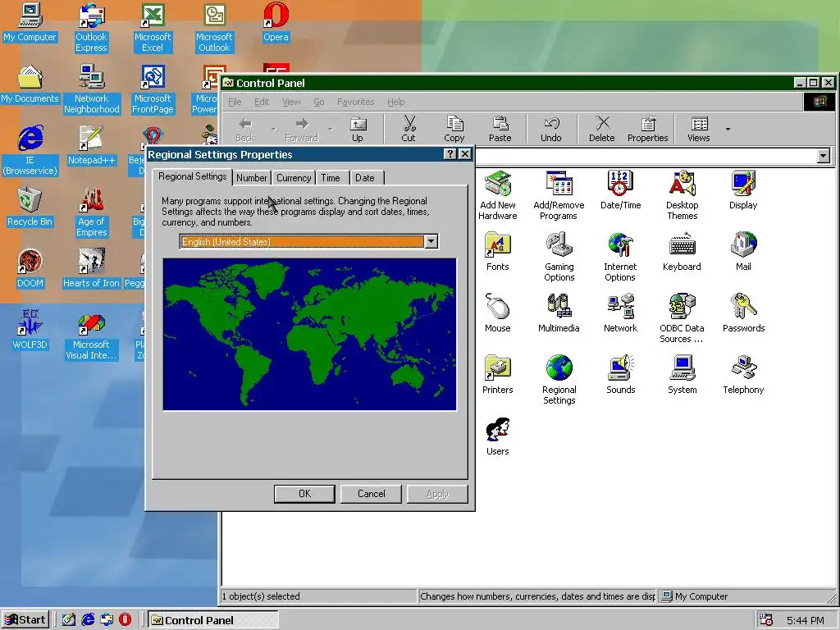Click the dialog's question mark help button
Image resolution: width=840 pixels, height=630 pixels.
click(450, 154)
